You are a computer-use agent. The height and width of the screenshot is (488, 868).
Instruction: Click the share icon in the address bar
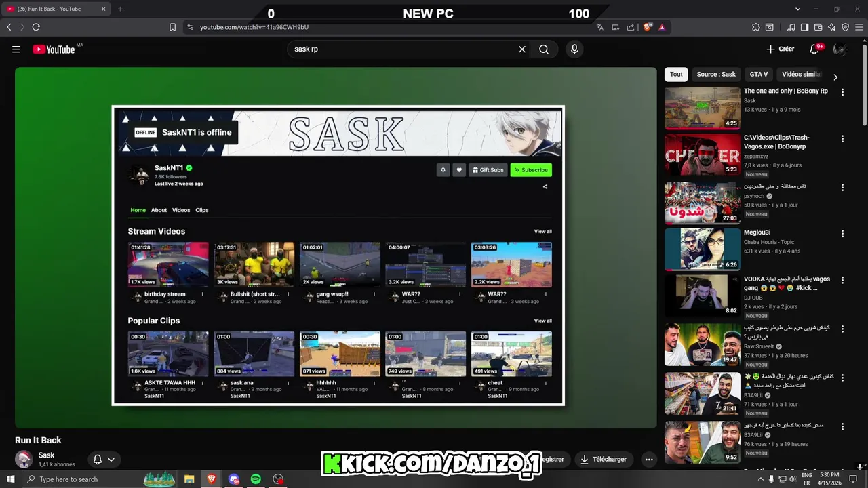631,27
